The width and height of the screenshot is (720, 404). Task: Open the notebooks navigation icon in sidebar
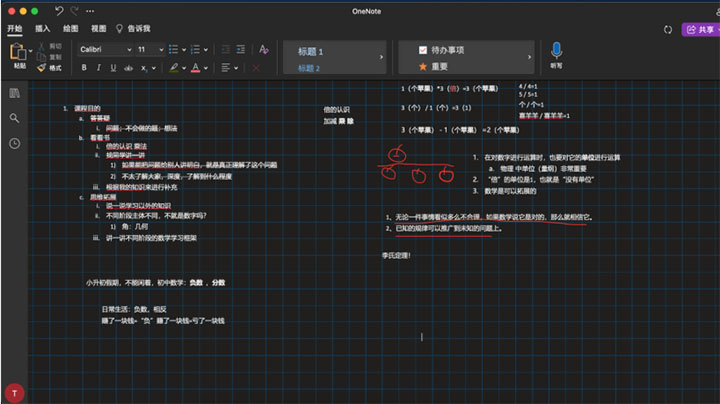tap(14, 93)
